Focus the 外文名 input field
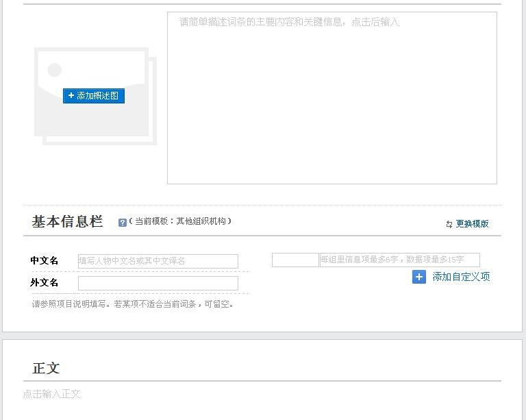The height and width of the screenshot is (420, 526). [x=158, y=283]
